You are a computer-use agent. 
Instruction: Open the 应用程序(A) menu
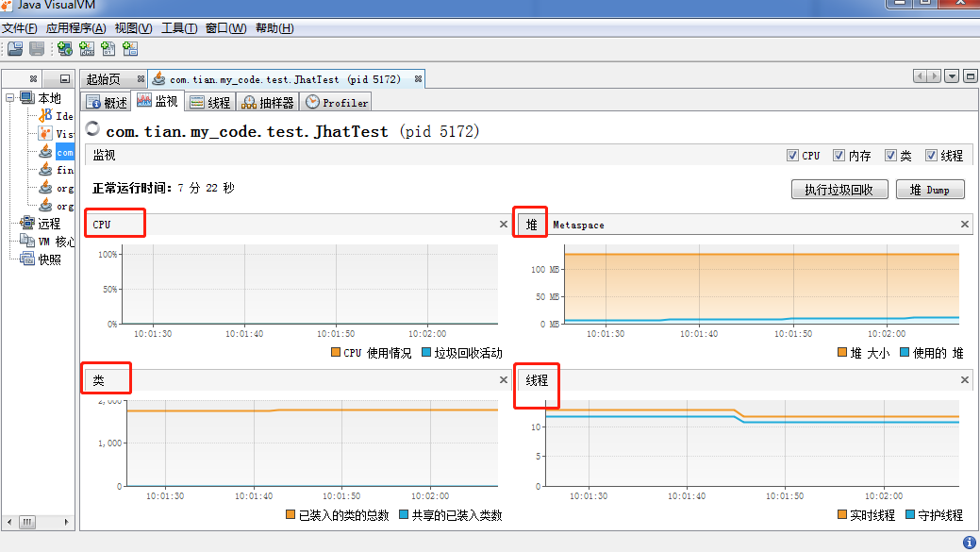75,28
